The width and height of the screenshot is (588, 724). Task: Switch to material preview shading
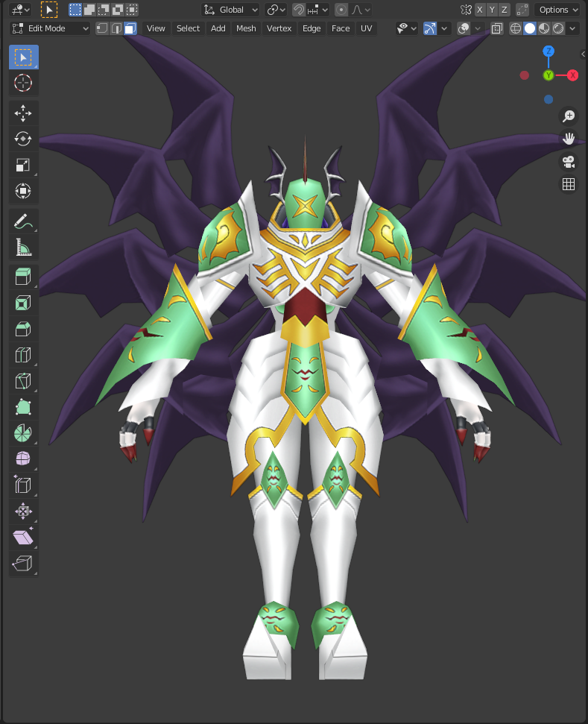544,28
